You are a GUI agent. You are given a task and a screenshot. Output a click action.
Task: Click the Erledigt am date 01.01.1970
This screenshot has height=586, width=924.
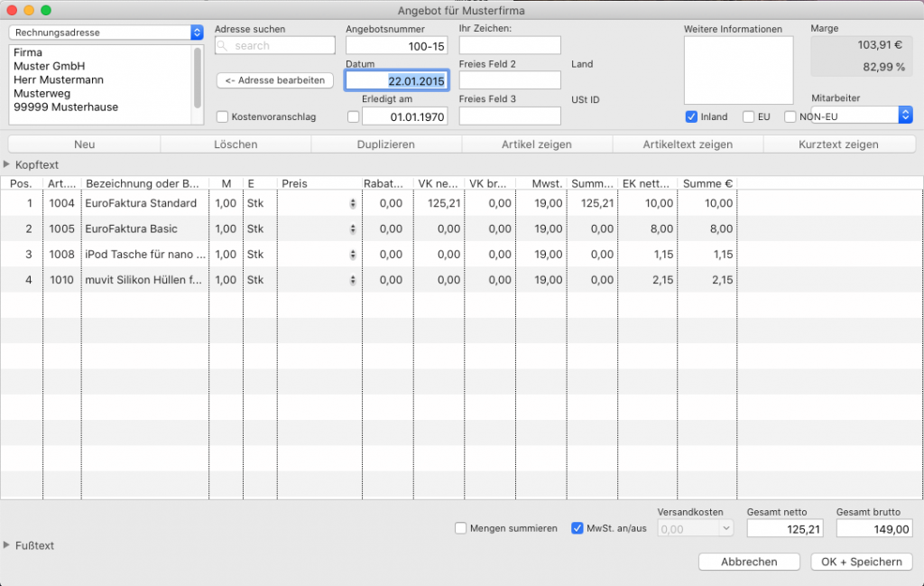click(405, 116)
